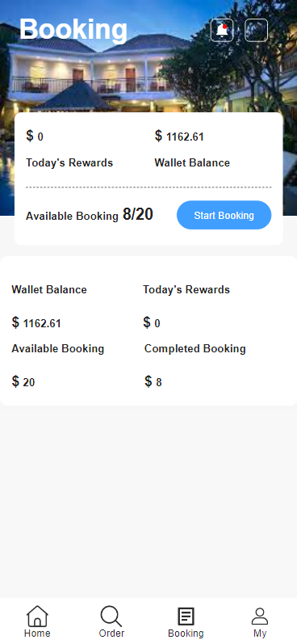Click Today's Rewards label in top card
Viewport: 297px width, 644px height.
pos(69,162)
